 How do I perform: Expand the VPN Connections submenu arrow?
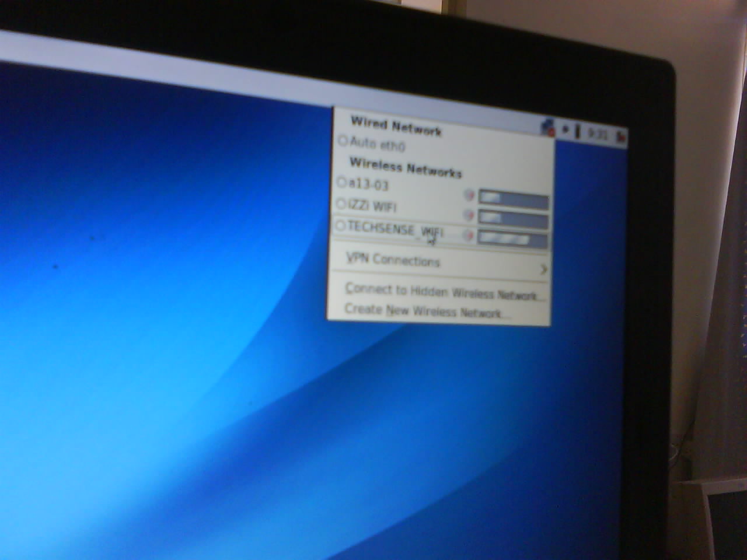tap(543, 269)
